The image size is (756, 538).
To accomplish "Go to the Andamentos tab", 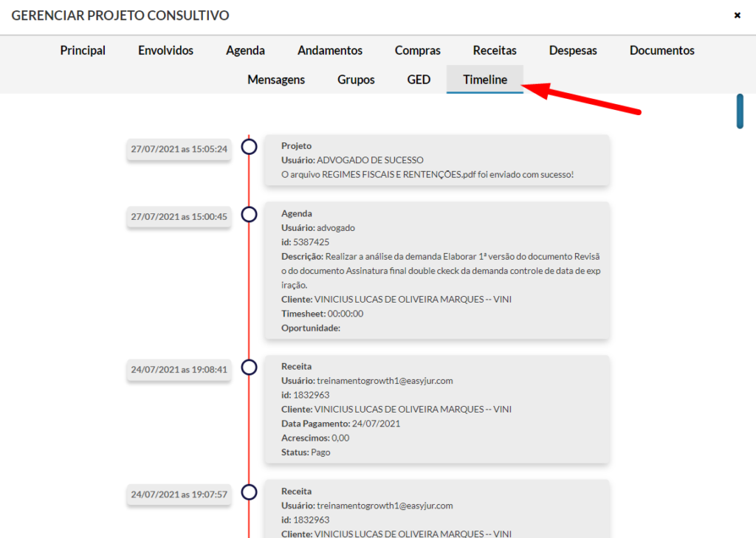I will click(330, 51).
